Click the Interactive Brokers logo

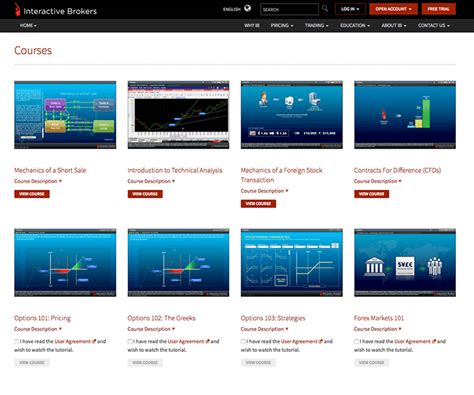(56, 10)
